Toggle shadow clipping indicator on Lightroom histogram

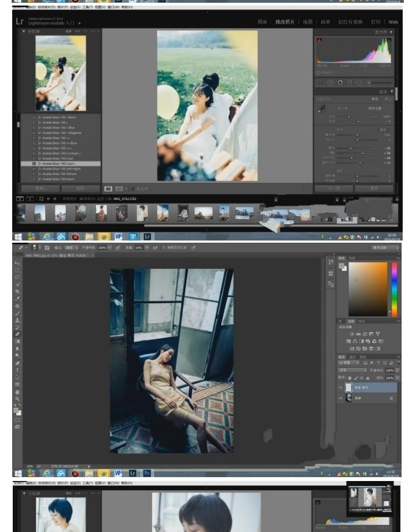click(x=319, y=40)
